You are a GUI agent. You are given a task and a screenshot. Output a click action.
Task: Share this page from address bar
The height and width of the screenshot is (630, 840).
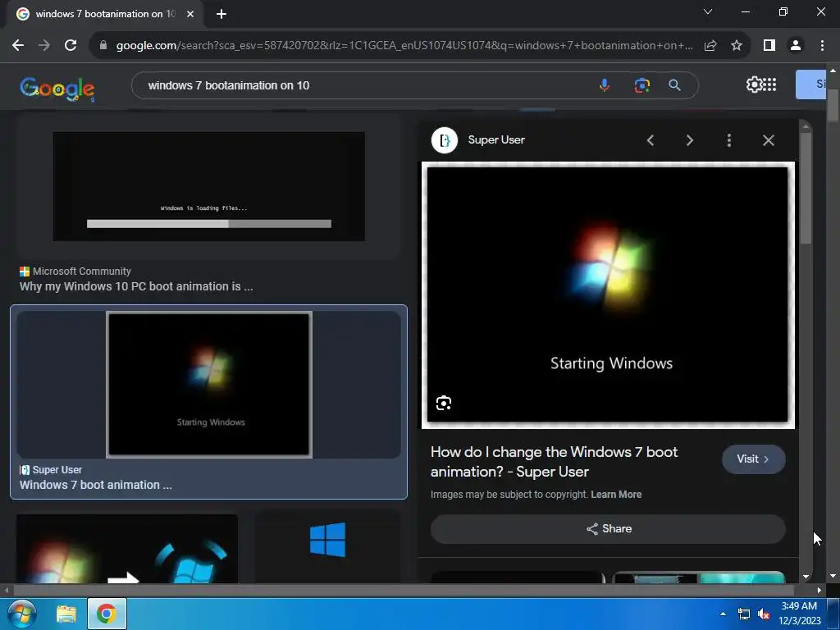coord(710,46)
